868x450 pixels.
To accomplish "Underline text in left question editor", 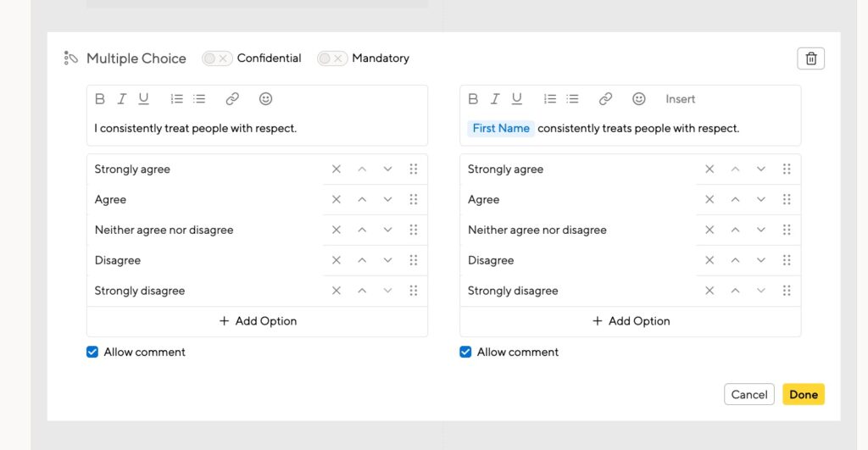I will [144, 99].
